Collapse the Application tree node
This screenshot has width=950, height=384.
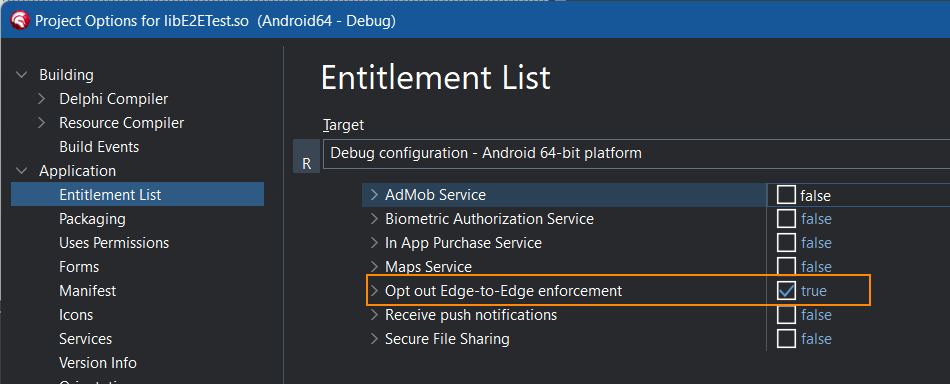[22, 171]
